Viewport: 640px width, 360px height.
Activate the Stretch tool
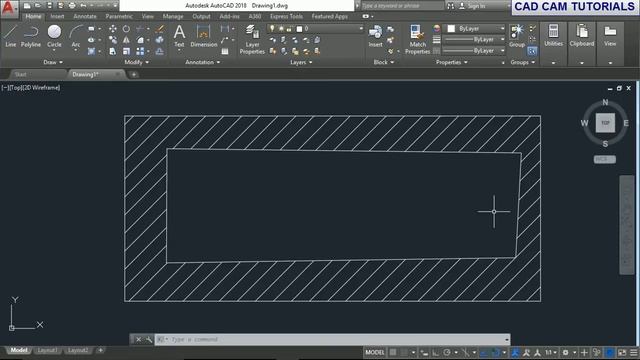[x=113, y=51]
